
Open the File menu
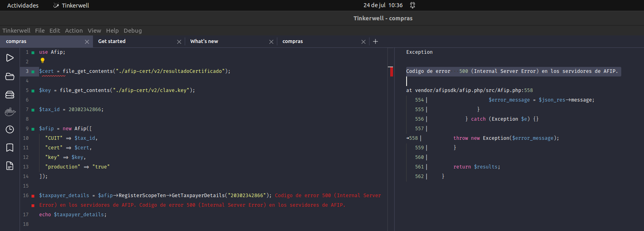[40, 31]
